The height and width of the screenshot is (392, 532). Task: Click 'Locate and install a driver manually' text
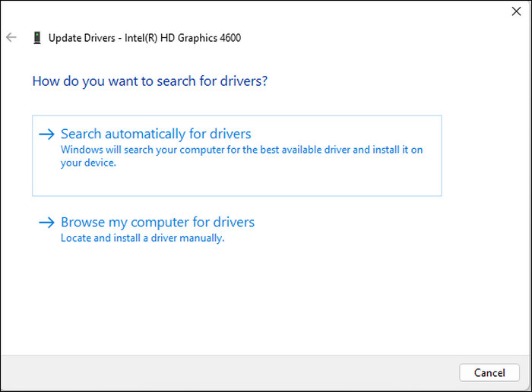142,238
